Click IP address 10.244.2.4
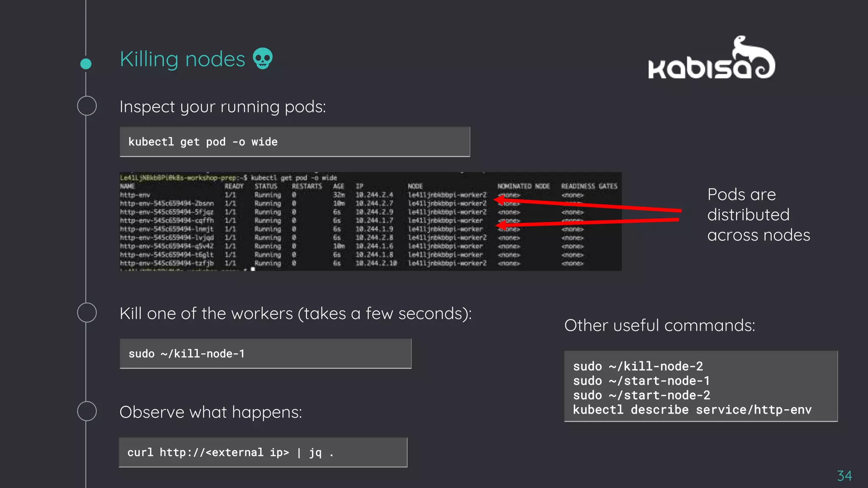Viewport: 868px width, 488px height. [x=374, y=195]
